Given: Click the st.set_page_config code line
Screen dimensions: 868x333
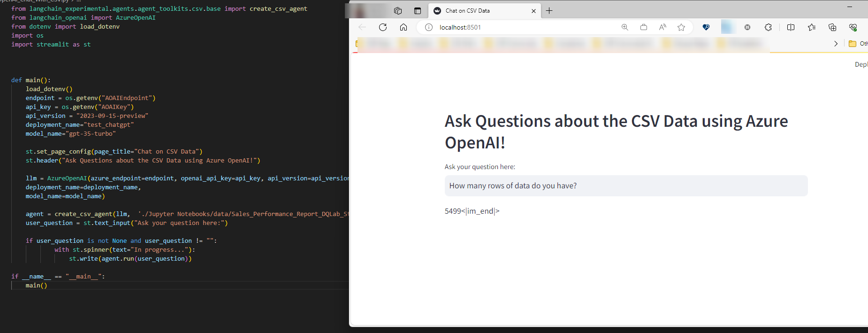Looking at the screenshot, I should tap(114, 152).
